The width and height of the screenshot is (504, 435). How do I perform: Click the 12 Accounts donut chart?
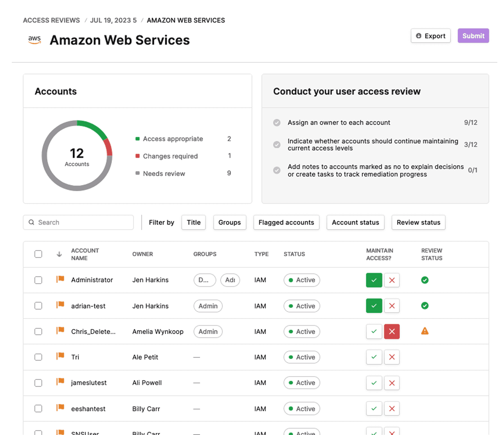(x=77, y=156)
